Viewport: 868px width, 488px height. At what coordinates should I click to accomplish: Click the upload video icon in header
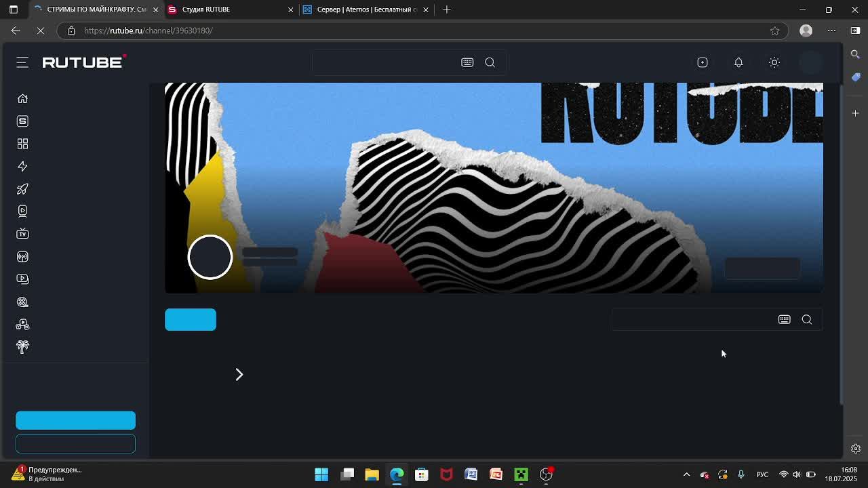[x=703, y=62]
